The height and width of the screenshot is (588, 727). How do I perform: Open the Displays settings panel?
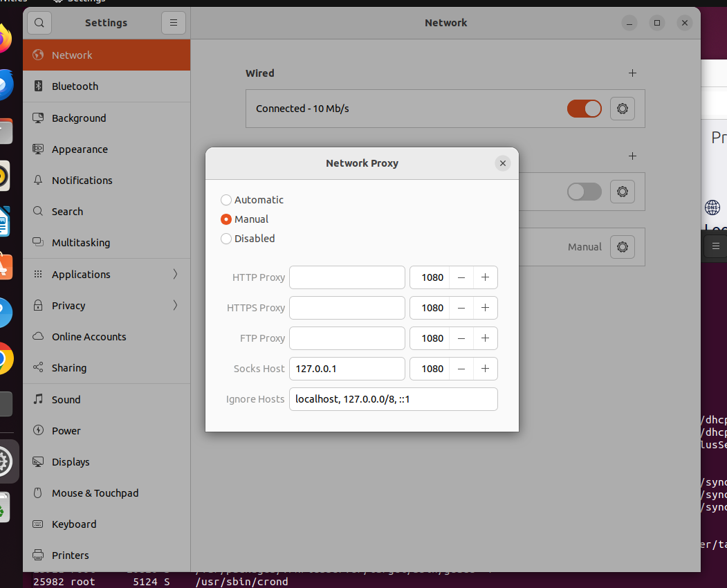pos(107,462)
